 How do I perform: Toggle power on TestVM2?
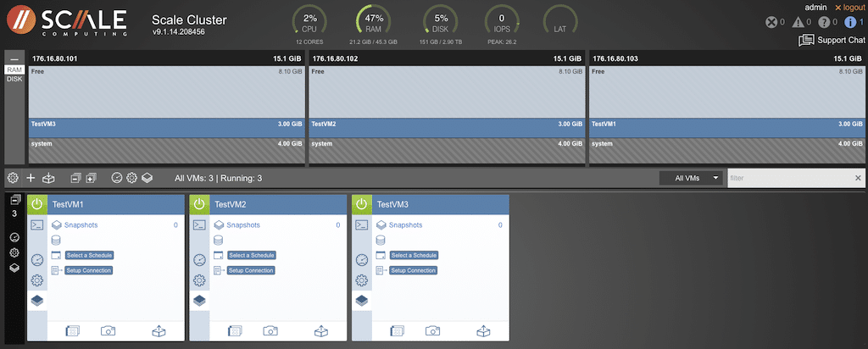(x=199, y=204)
